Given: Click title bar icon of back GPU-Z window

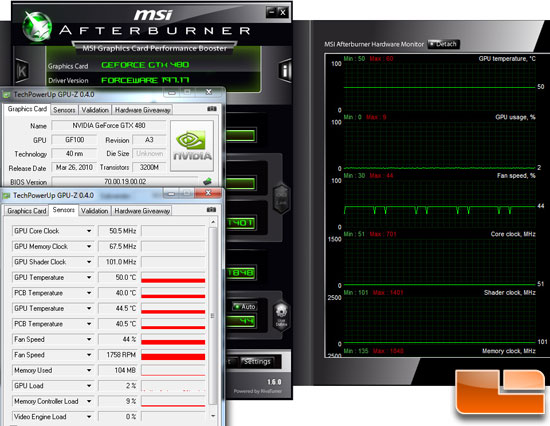Looking at the screenshot, I should (x=6, y=95).
